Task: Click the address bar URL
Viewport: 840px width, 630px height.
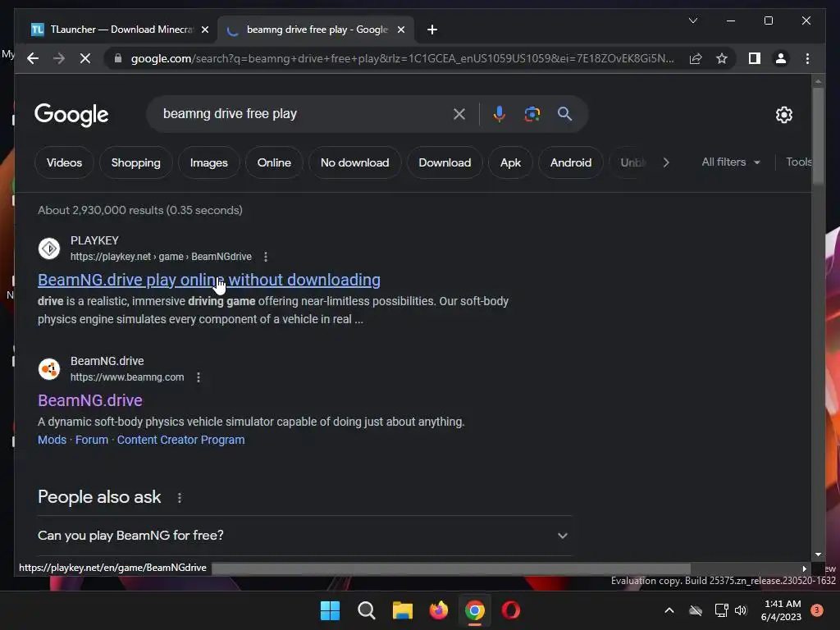Action: [x=402, y=58]
